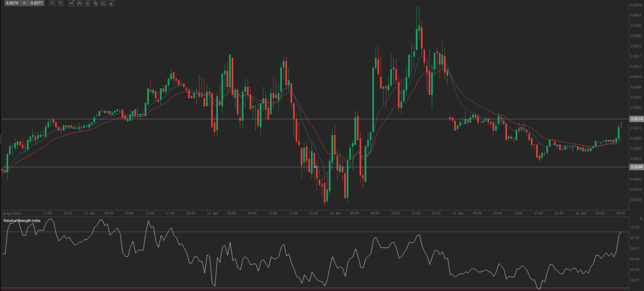Click the 10 Apr 2014 date label
The height and width of the screenshot is (291, 644).
tap(12, 213)
